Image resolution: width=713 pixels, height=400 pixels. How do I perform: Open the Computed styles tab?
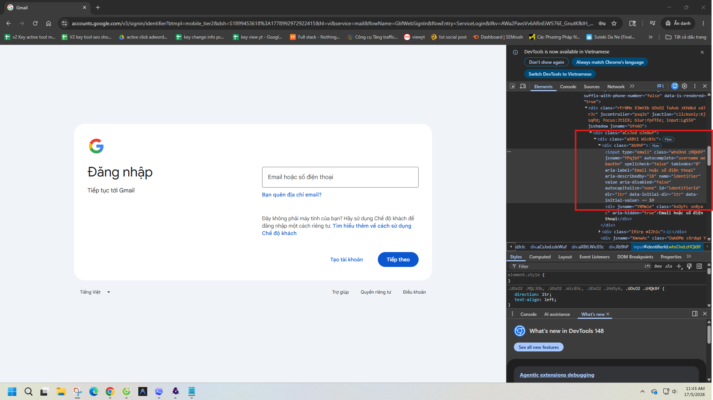tap(540, 257)
